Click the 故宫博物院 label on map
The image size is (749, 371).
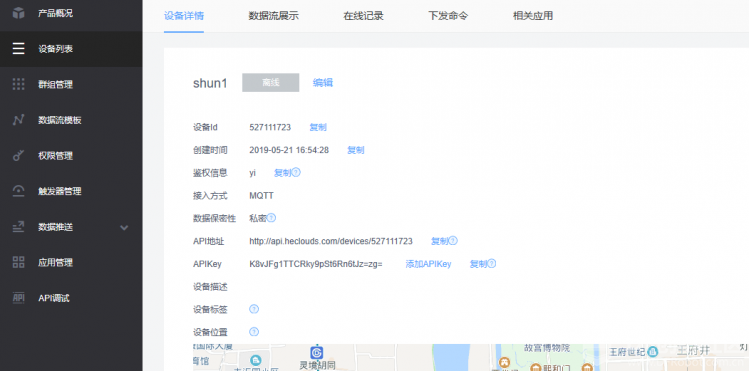[547, 348]
